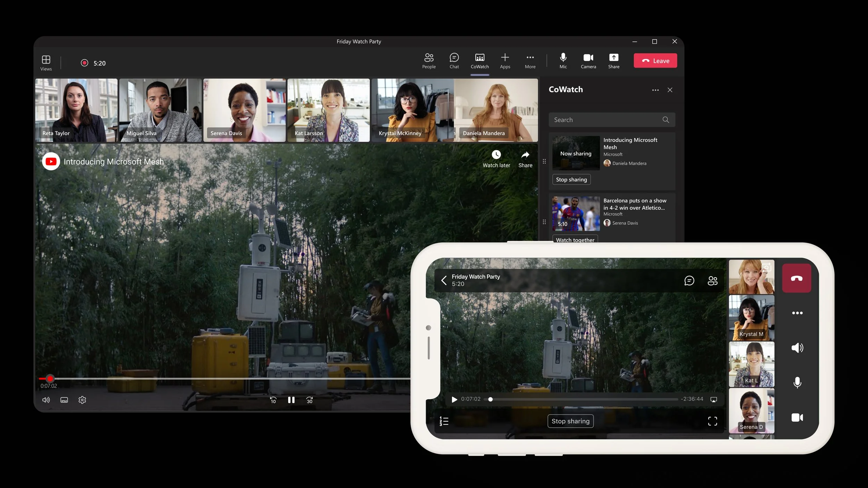This screenshot has width=868, height=488.
Task: Select Reta Taylor's video tile
Action: (76, 110)
